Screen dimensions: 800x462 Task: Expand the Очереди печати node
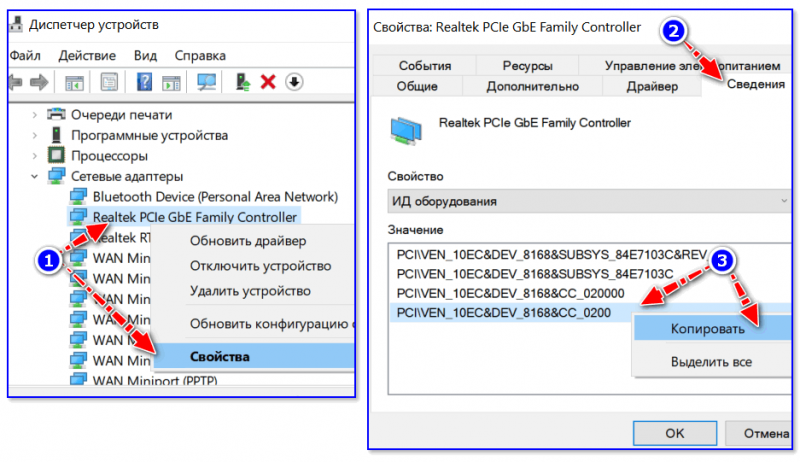[35, 115]
